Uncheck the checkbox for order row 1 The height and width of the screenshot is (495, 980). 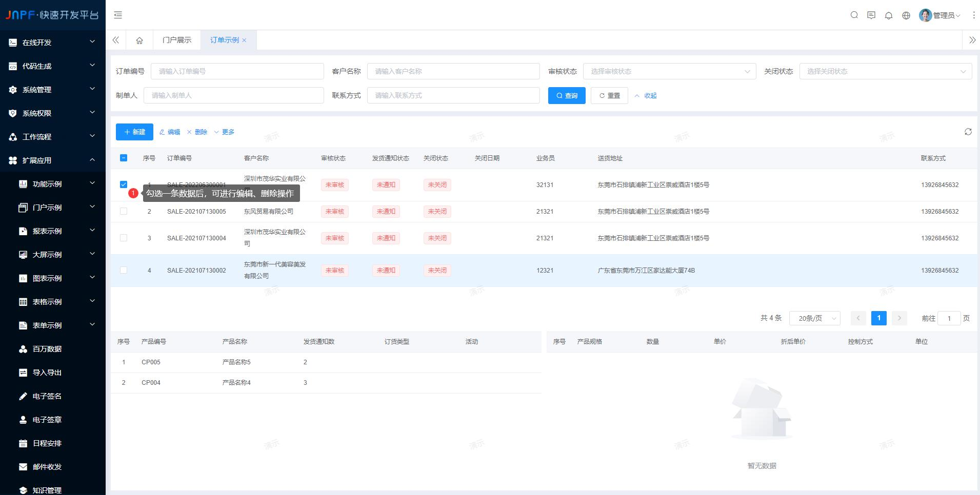pos(124,184)
